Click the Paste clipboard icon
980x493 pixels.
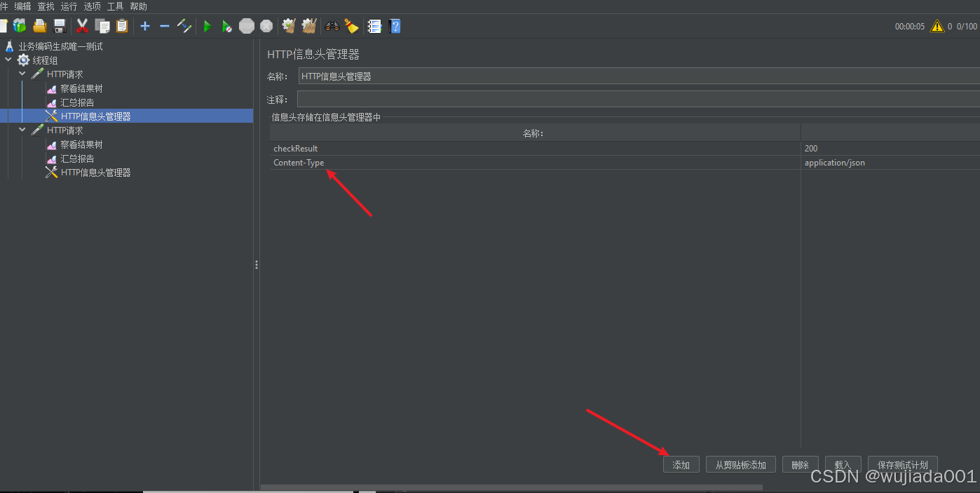[122, 26]
